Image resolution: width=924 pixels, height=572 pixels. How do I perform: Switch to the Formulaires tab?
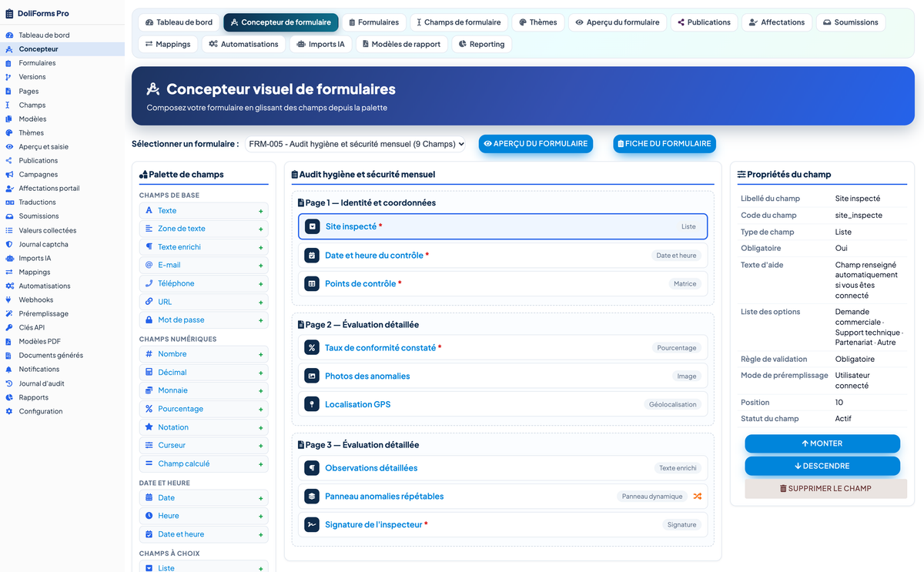pos(373,22)
